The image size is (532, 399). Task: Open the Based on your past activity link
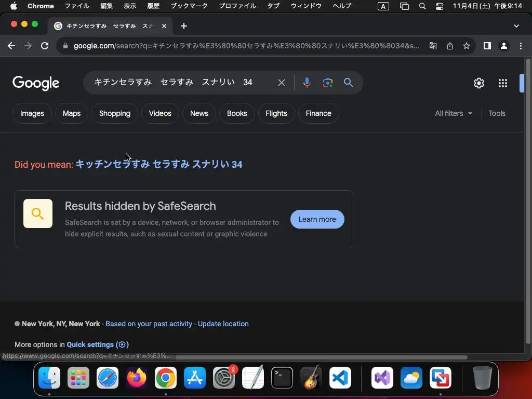point(149,324)
